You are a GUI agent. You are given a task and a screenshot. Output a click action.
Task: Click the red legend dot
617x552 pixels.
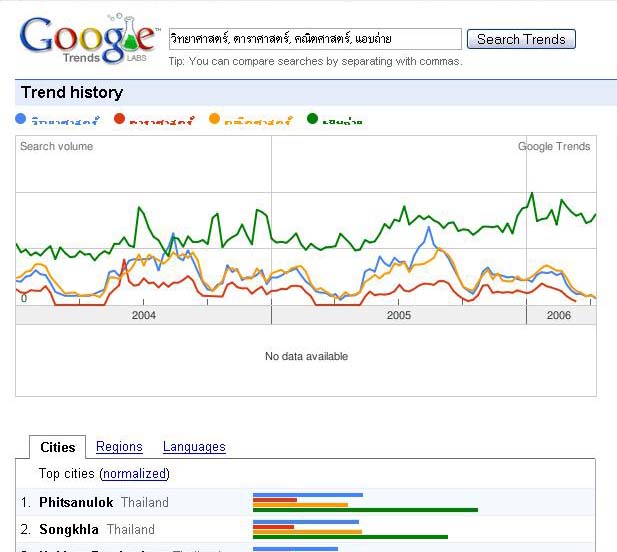[x=119, y=118]
